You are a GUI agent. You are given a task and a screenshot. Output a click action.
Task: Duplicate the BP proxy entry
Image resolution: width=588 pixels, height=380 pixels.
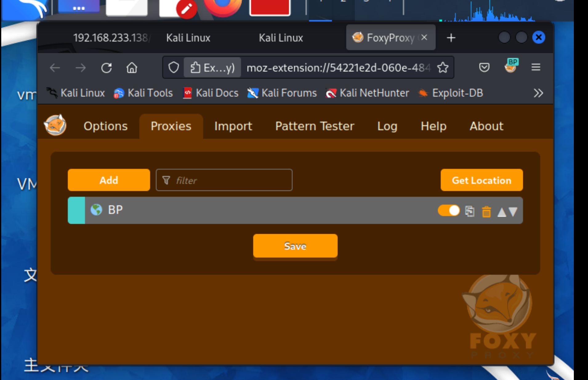point(469,211)
